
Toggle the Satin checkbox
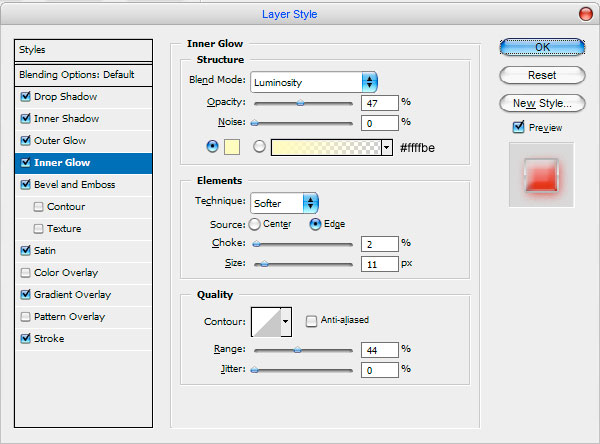click(x=26, y=250)
